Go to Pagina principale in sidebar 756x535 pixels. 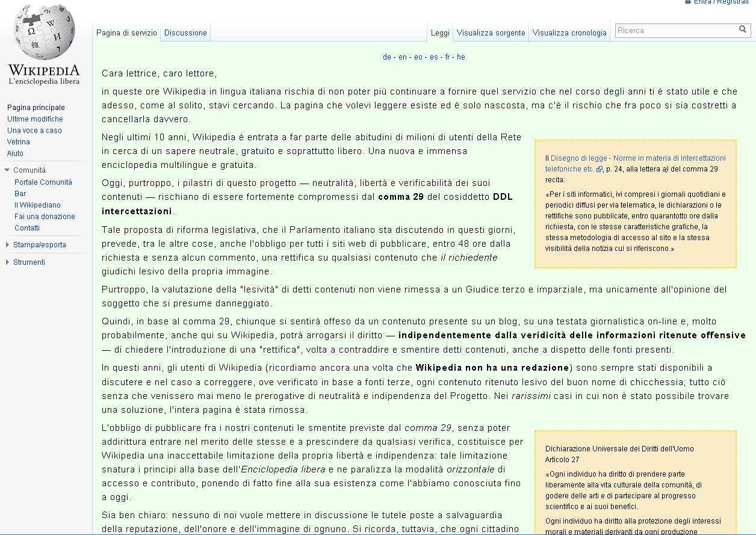tap(36, 108)
